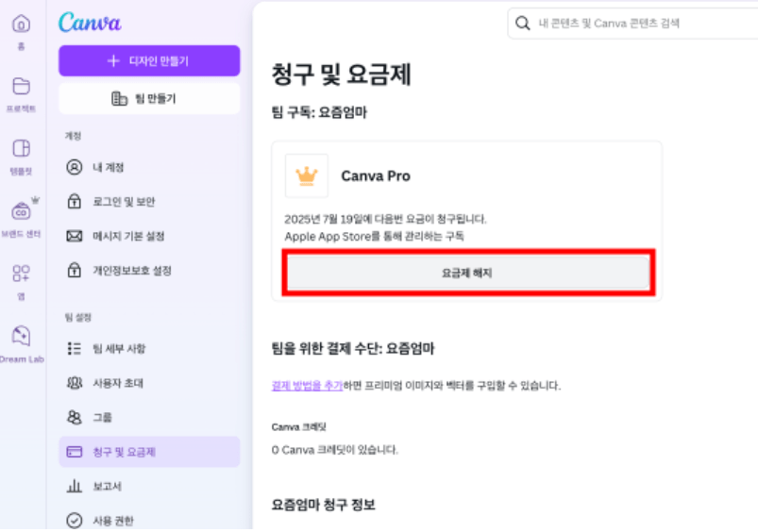This screenshot has height=532, width=758.
Task: Click Canva Pro plan name
Action: coord(376,175)
